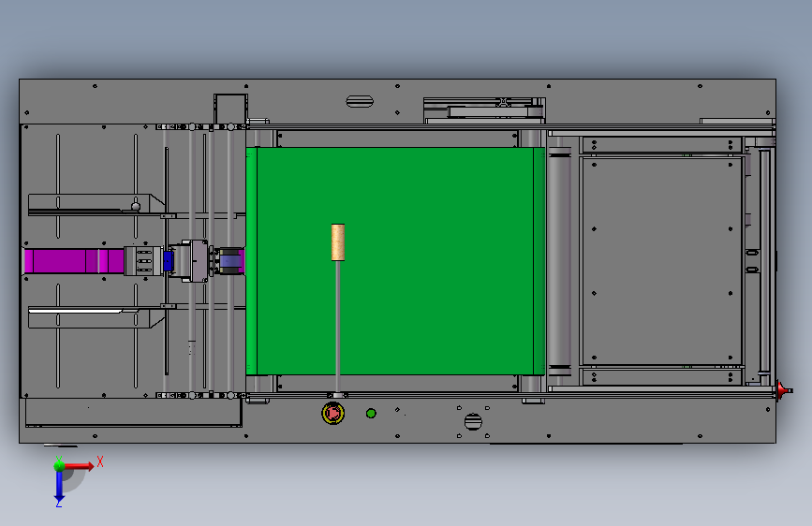Click the red X axis arrow of triad
This screenshot has width=812, height=526.
79,466
